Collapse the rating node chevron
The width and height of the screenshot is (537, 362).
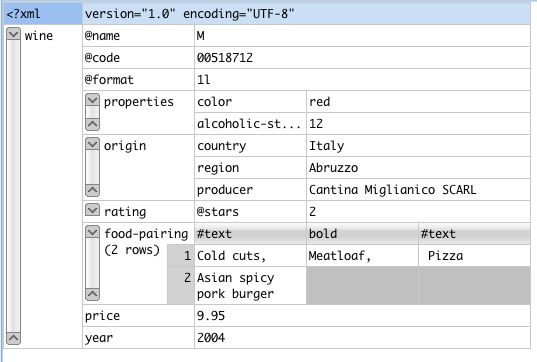coord(92,210)
